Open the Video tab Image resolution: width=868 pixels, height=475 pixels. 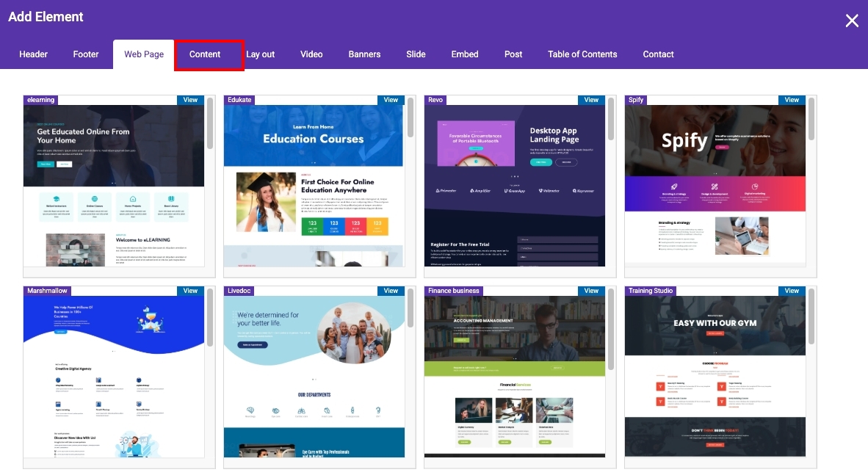(311, 54)
